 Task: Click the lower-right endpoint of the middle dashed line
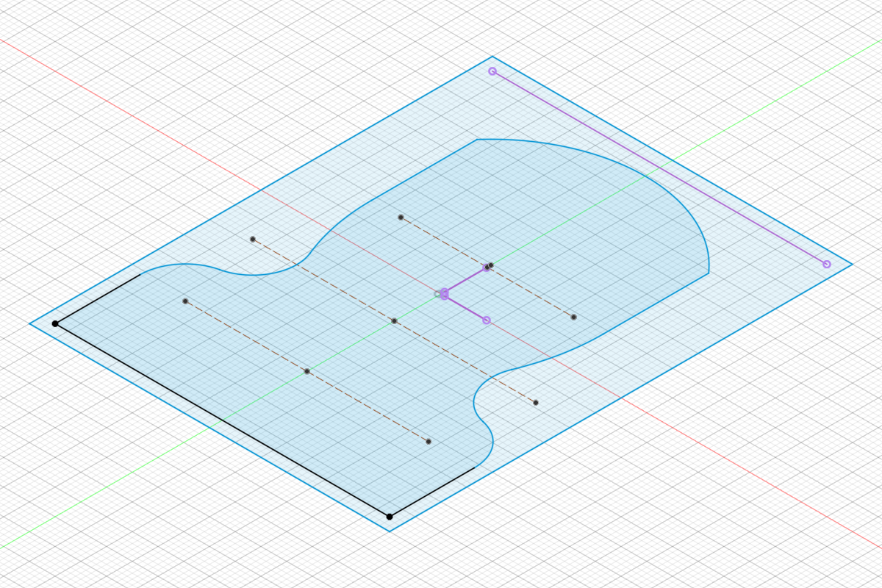(x=536, y=403)
